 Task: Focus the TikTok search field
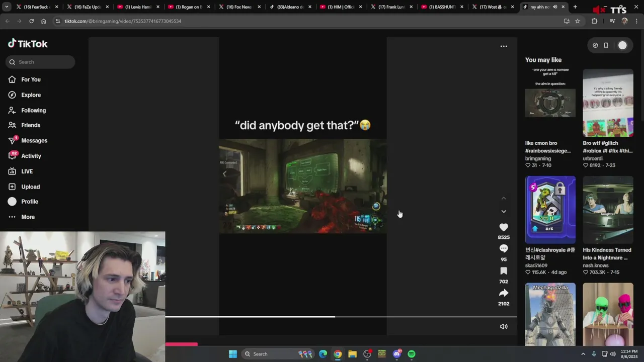click(x=40, y=62)
